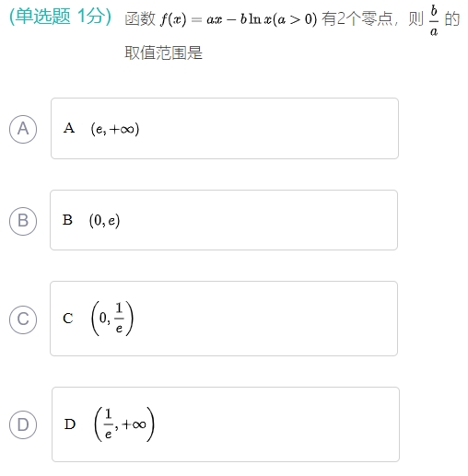
Task: Click the interval (0, e) expression
Action: point(104,220)
